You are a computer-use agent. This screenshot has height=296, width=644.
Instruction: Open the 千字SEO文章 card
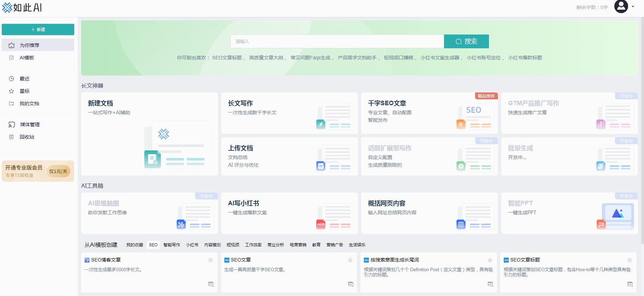pos(430,113)
